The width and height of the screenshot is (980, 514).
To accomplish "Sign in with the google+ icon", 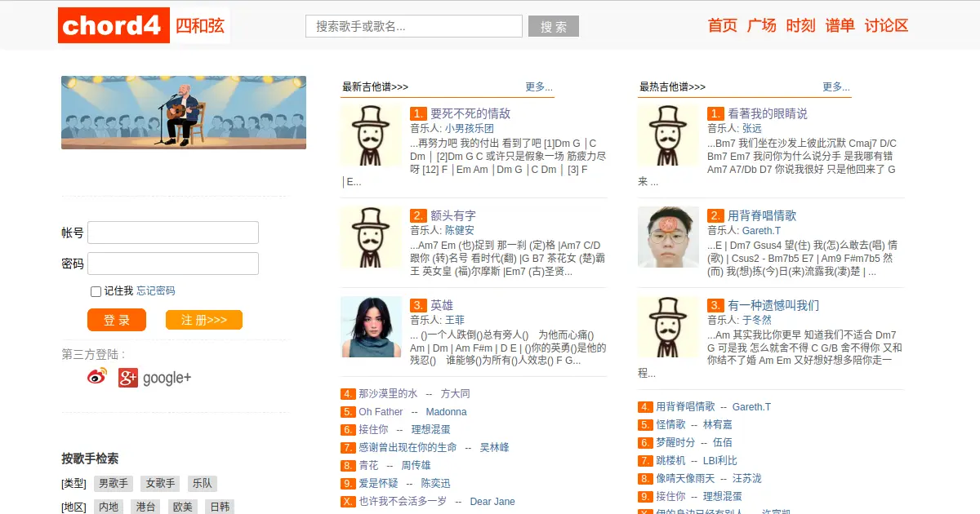I will point(154,378).
